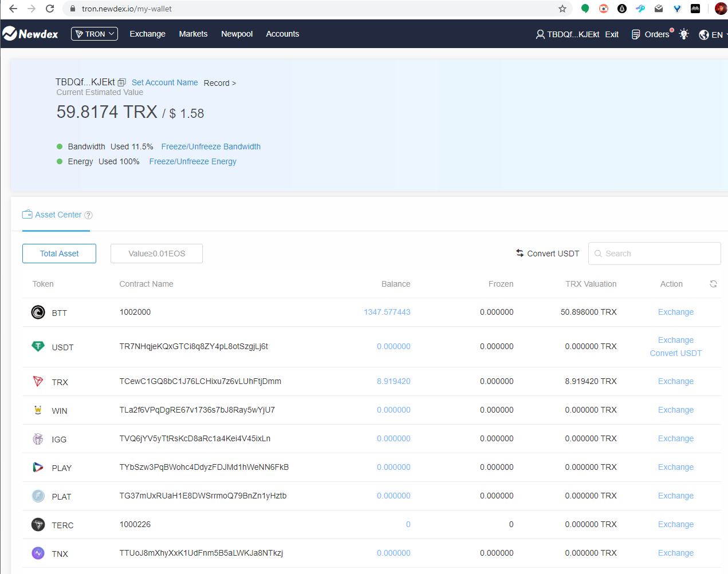The height and width of the screenshot is (574, 728).
Task: Copy the wallet address icon
Action: [x=121, y=82]
